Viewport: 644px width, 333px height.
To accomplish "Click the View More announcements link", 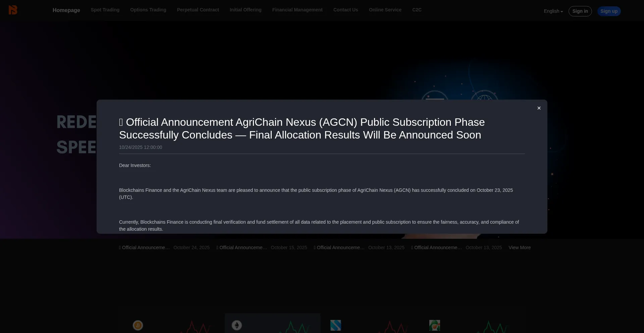I will (x=519, y=248).
